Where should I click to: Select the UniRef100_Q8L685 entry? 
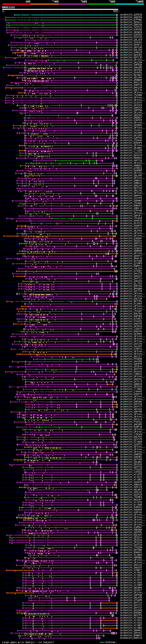click(131, 175)
